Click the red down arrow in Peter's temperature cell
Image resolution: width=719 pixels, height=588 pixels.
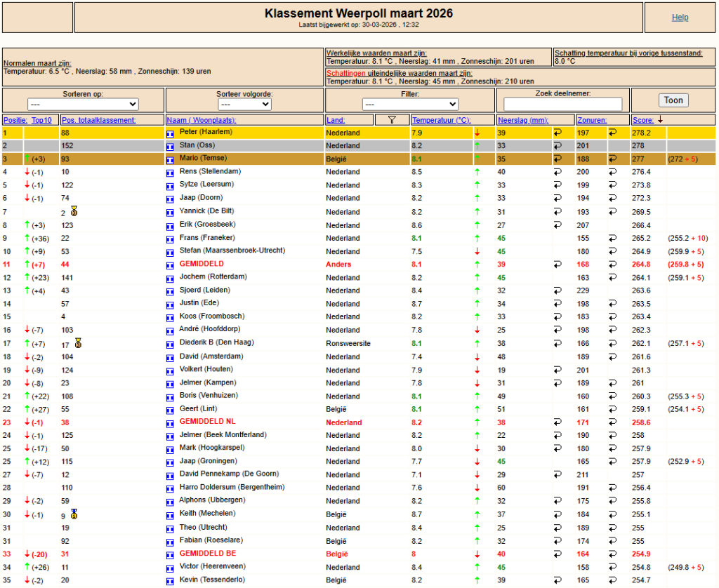coord(477,133)
